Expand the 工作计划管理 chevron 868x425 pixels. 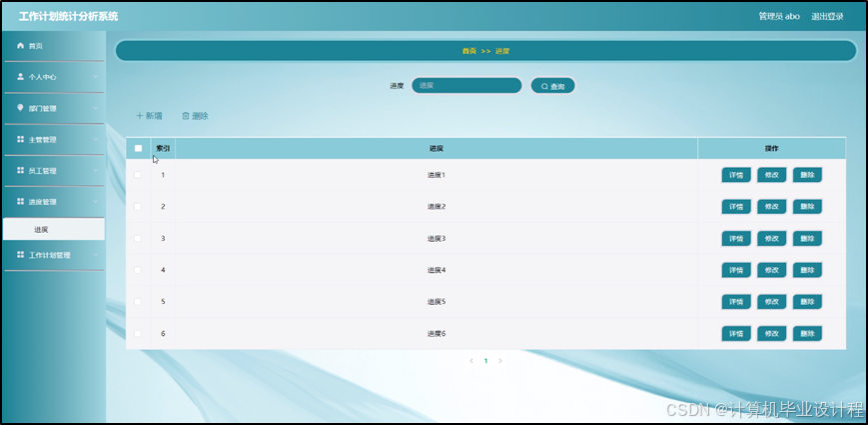point(95,254)
